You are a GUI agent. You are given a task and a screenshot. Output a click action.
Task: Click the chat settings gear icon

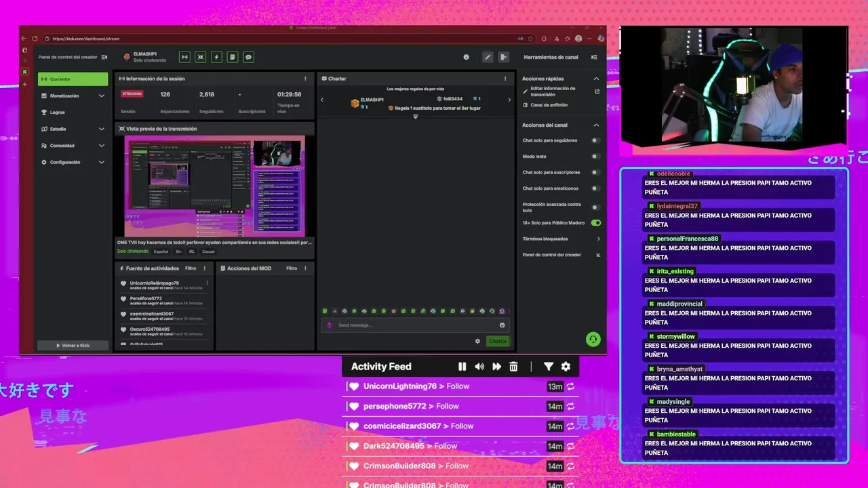click(x=477, y=341)
